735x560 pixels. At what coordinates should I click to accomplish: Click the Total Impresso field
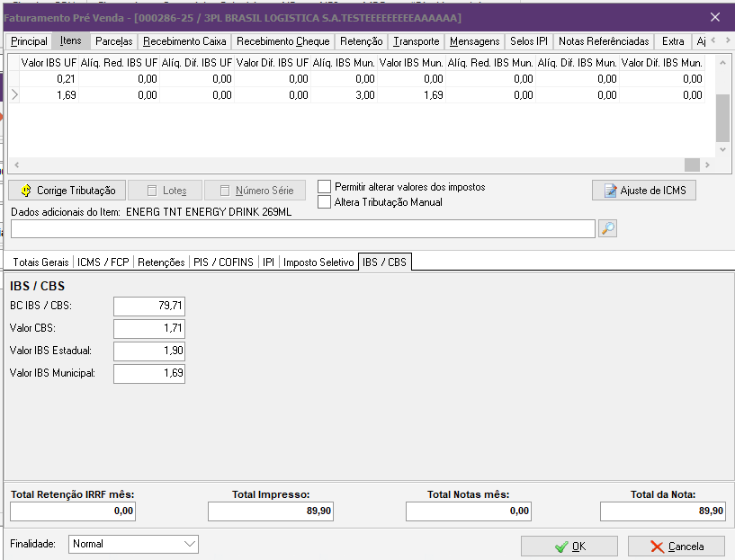[271, 511]
